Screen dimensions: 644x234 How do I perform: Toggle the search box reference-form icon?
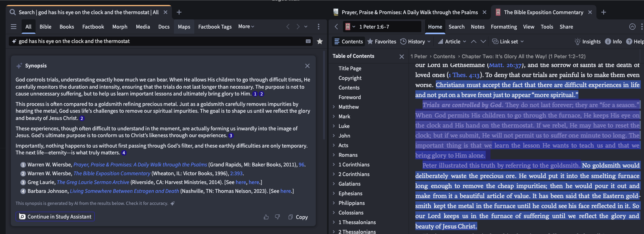308,41
